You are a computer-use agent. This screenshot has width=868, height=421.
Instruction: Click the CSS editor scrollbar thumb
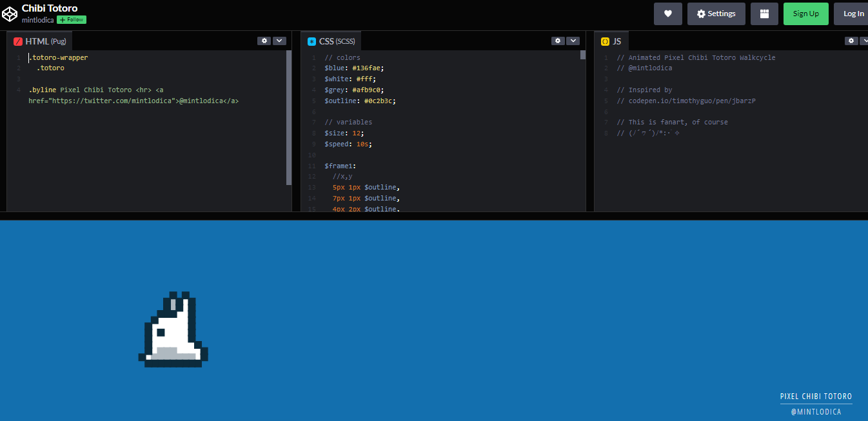pyautogui.click(x=583, y=55)
